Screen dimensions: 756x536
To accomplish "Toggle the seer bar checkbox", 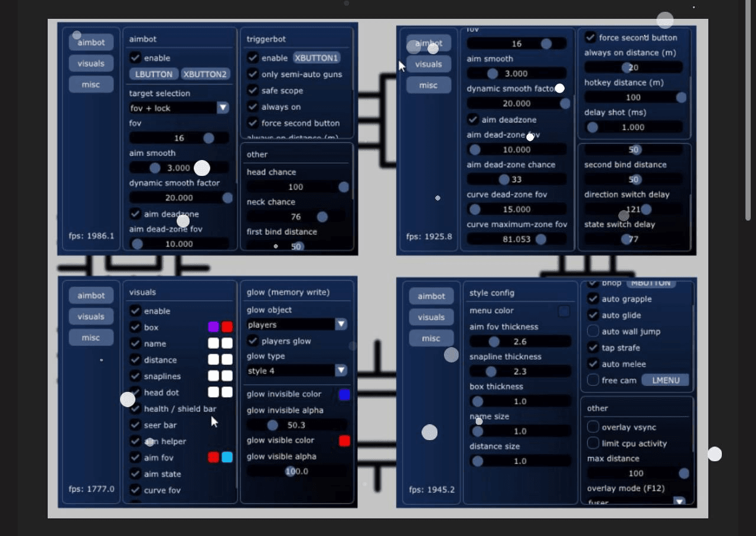I will click(135, 425).
